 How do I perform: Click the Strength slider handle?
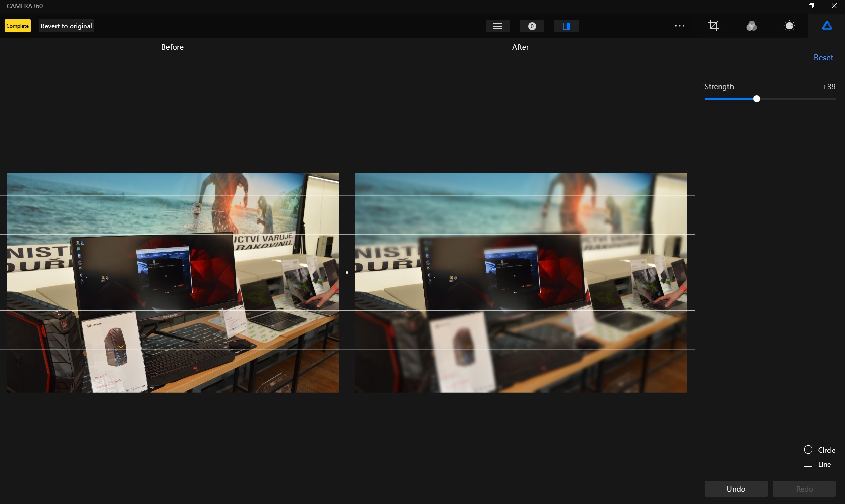click(x=756, y=99)
